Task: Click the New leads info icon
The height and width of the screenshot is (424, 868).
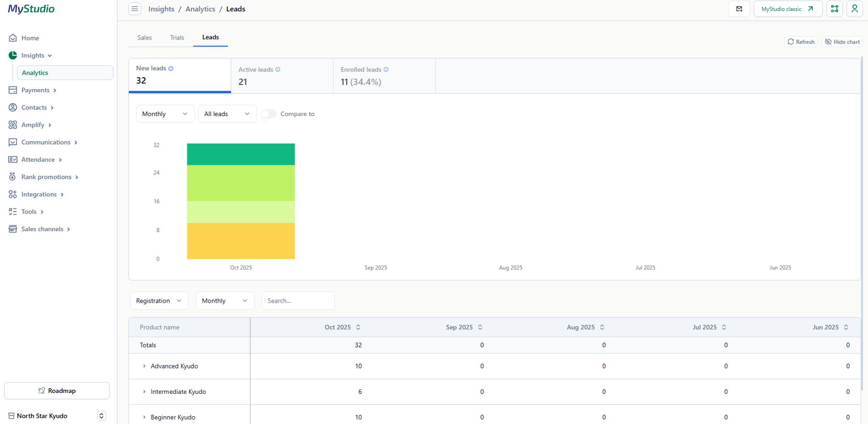Action: [x=171, y=68]
